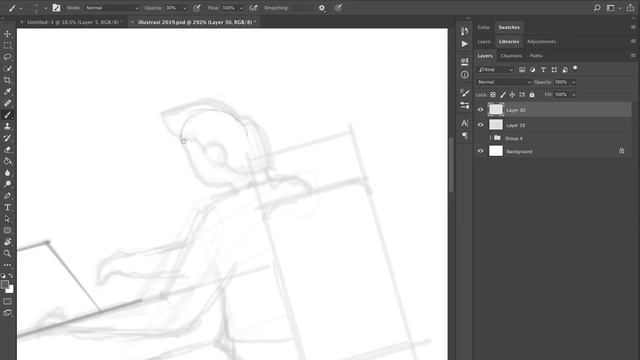The width and height of the screenshot is (640, 360).
Task: Toggle lock transparent pixels
Action: click(x=493, y=95)
